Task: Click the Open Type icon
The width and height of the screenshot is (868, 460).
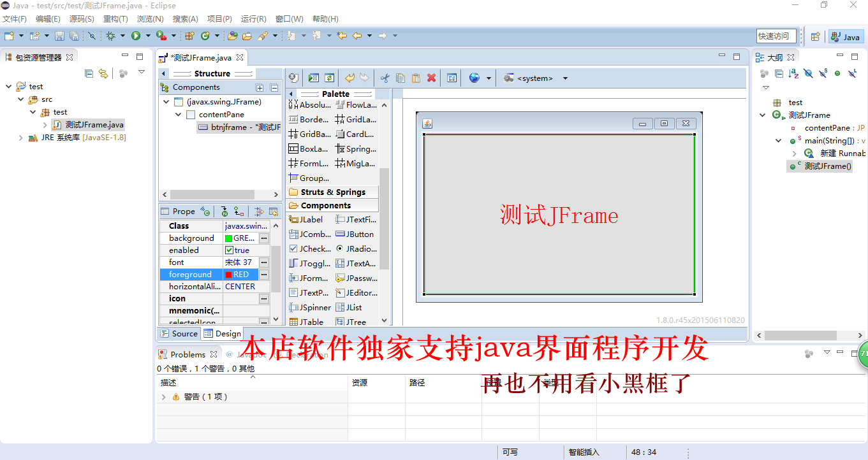Action: point(233,36)
